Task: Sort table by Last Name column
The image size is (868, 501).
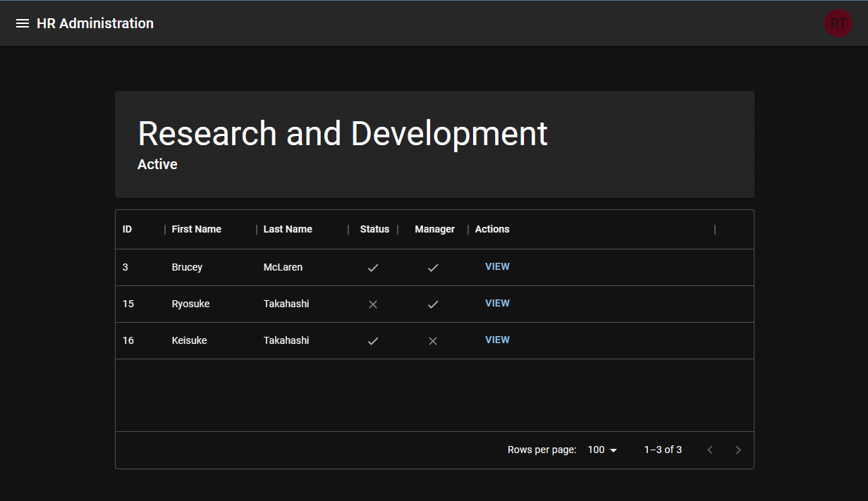Action: pyautogui.click(x=288, y=229)
